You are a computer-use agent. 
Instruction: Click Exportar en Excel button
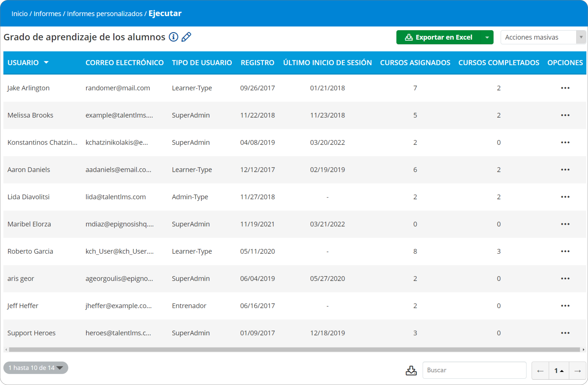pos(438,38)
